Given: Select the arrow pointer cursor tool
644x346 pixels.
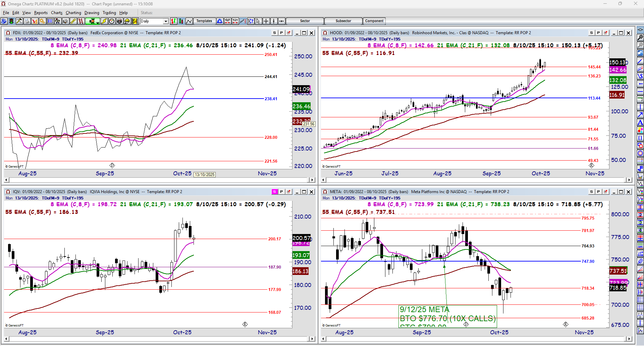Looking at the screenshot, I should [x=258, y=21].
